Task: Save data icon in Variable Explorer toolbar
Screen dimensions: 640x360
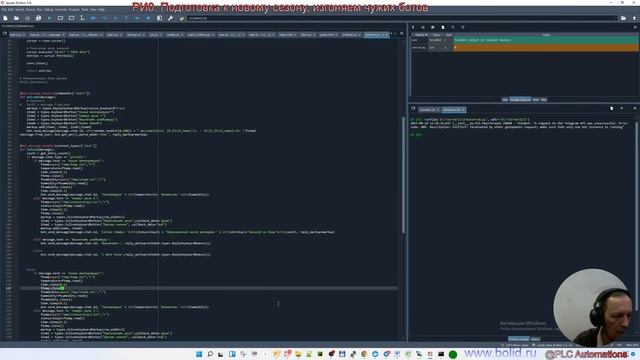Action: (x=423, y=27)
